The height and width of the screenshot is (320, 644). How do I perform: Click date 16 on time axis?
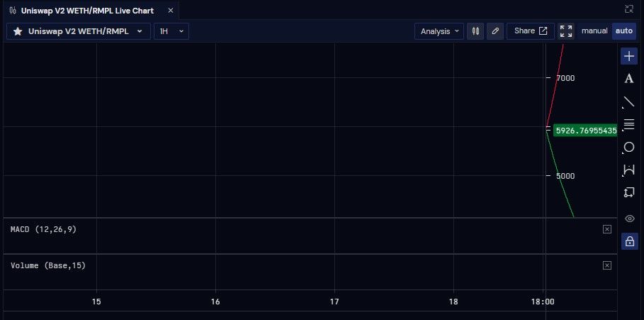point(215,302)
